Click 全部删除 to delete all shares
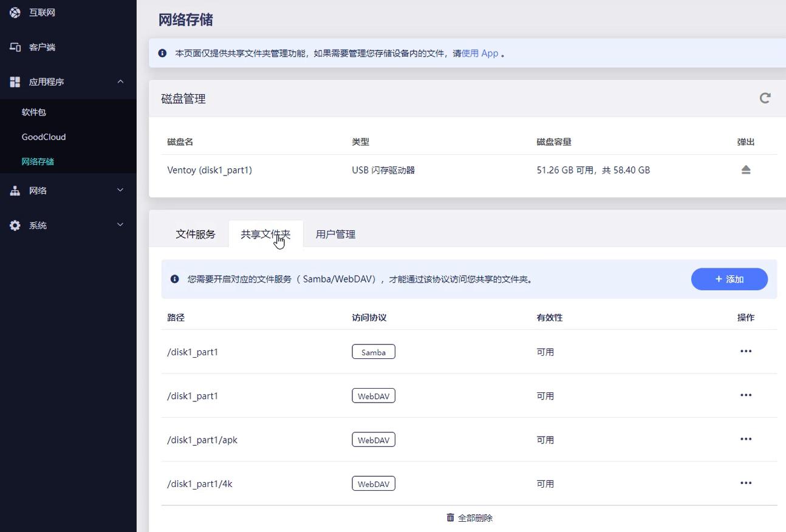This screenshot has width=786, height=532. [x=469, y=517]
